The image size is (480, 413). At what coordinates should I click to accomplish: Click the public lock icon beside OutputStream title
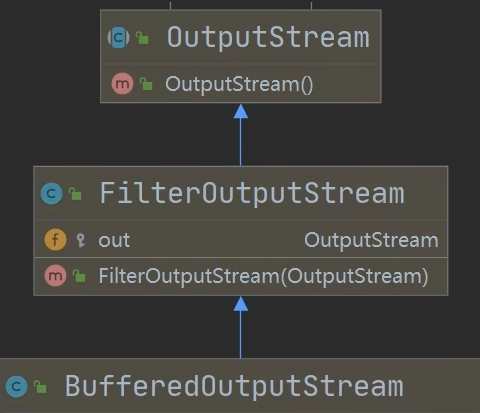click(142, 38)
